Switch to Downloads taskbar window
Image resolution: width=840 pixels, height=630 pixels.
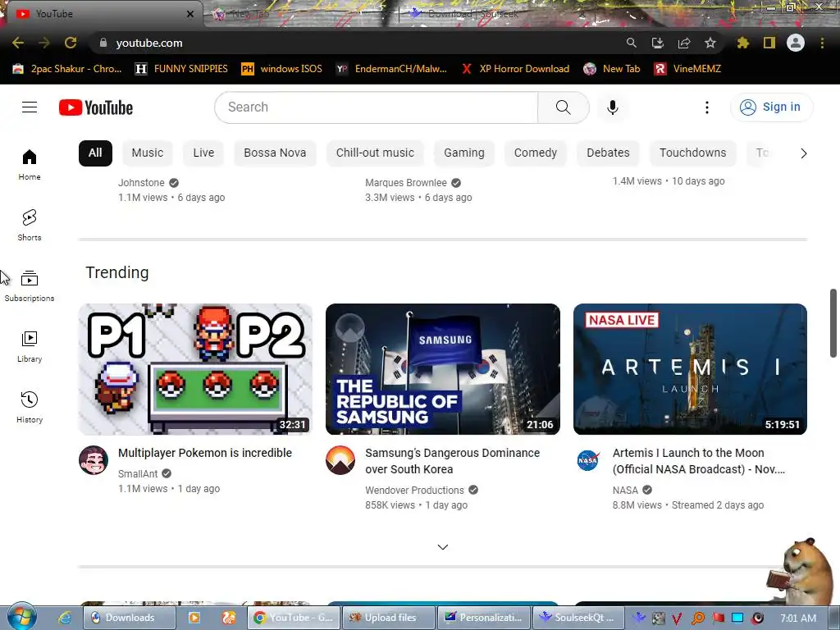(x=130, y=618)
